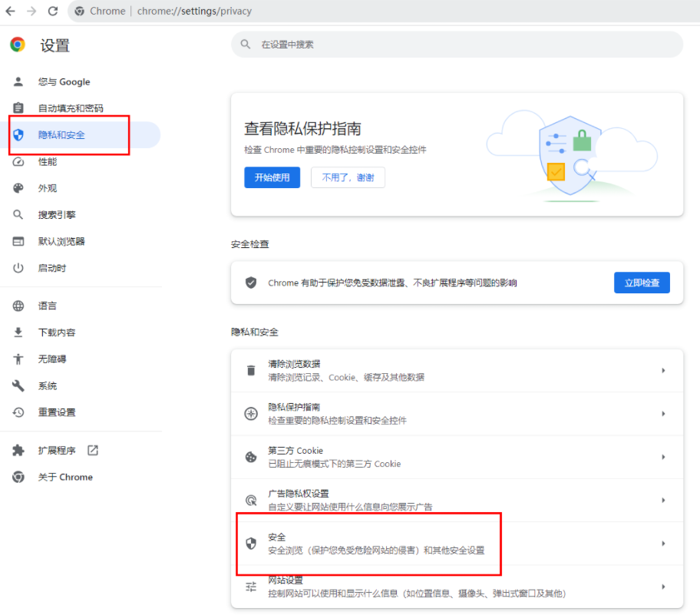Click the wrench icon for 系统

tap(18, 386)
